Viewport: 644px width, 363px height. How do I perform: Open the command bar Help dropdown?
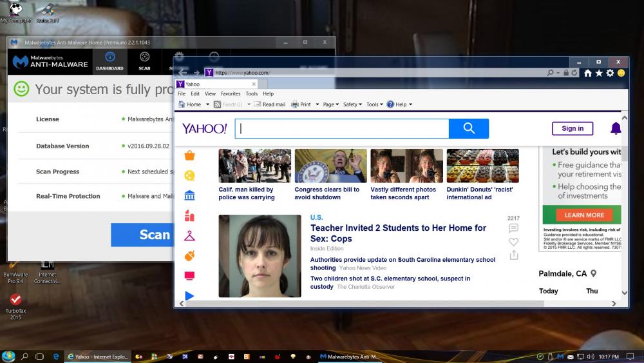pos(399,104)
